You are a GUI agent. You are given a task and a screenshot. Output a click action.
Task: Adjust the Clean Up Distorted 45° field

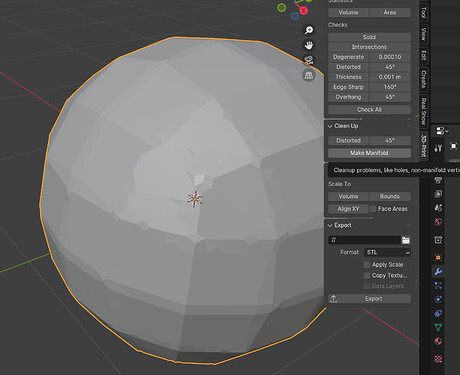[x=390, y=141]
